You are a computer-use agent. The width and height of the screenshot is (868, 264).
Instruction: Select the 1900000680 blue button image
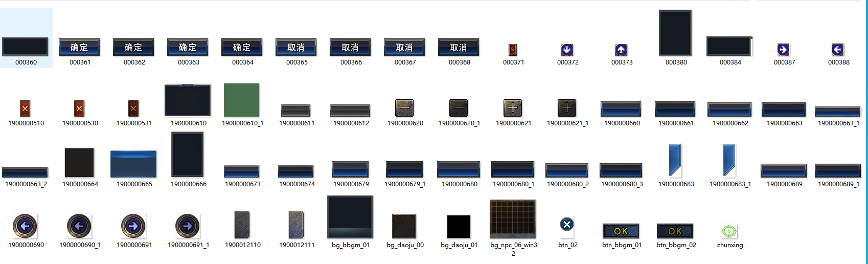459,169
